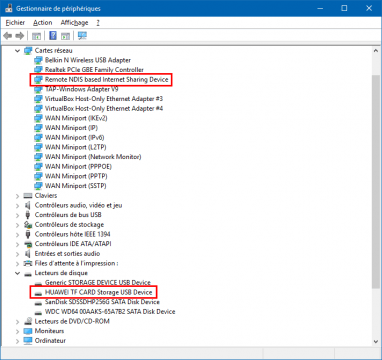Click the scan hardware changes monitor icon
The height and width of the screenshot is (360, 382).
(82, 36)
